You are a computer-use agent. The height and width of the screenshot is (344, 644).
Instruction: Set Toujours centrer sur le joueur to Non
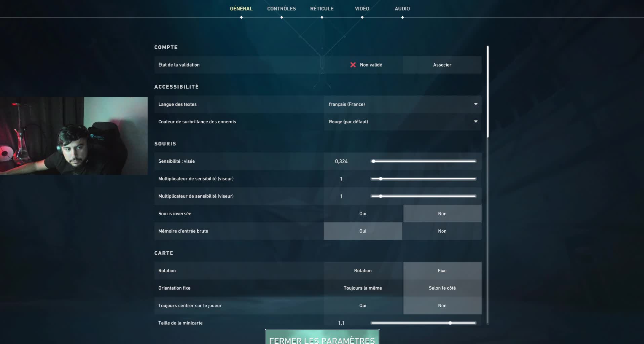tap(442, 306)
